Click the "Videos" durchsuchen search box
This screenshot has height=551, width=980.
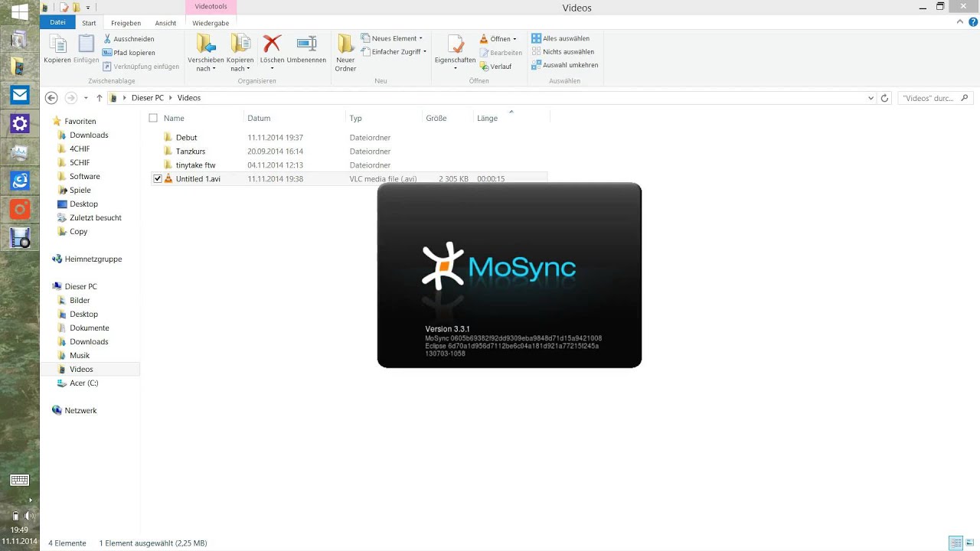pyautogui.click(x=934, y=98)
